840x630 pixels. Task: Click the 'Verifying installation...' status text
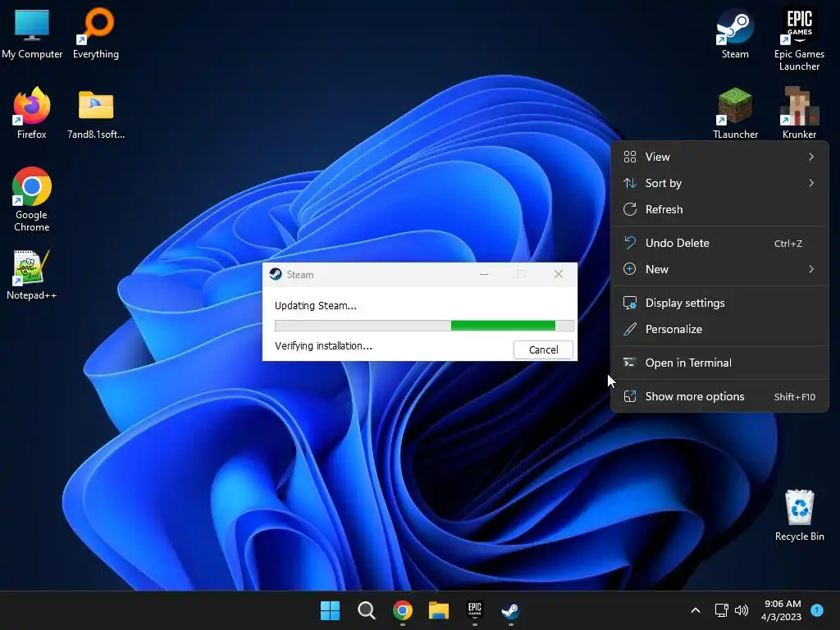tap(323, 346)
